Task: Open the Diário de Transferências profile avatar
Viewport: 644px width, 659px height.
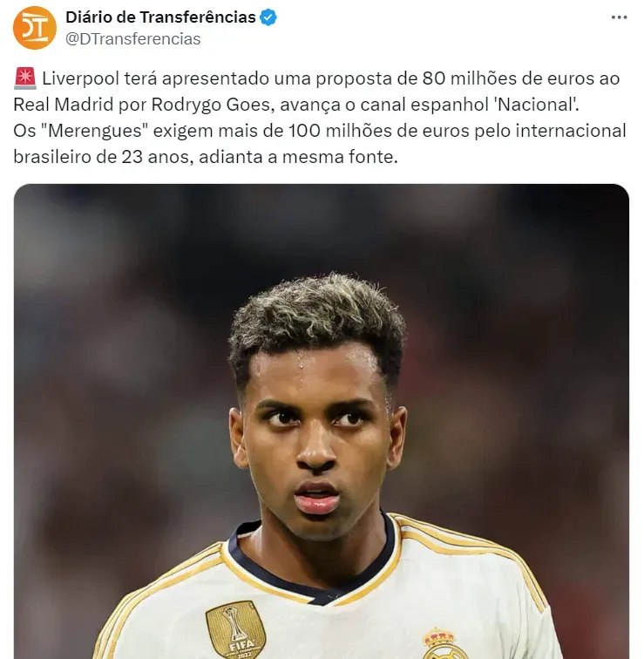Action: 35,28
